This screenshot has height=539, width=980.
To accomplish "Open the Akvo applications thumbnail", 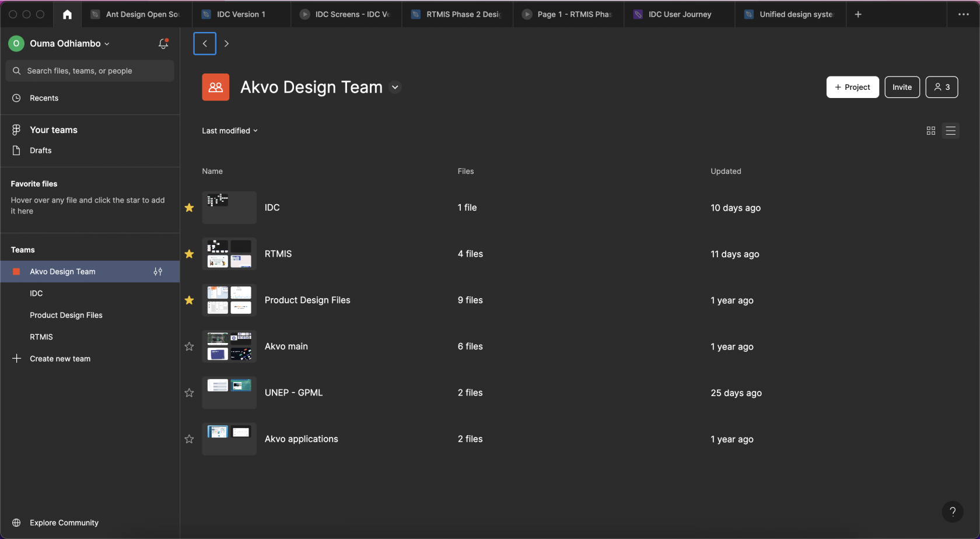I will [229, 439].
